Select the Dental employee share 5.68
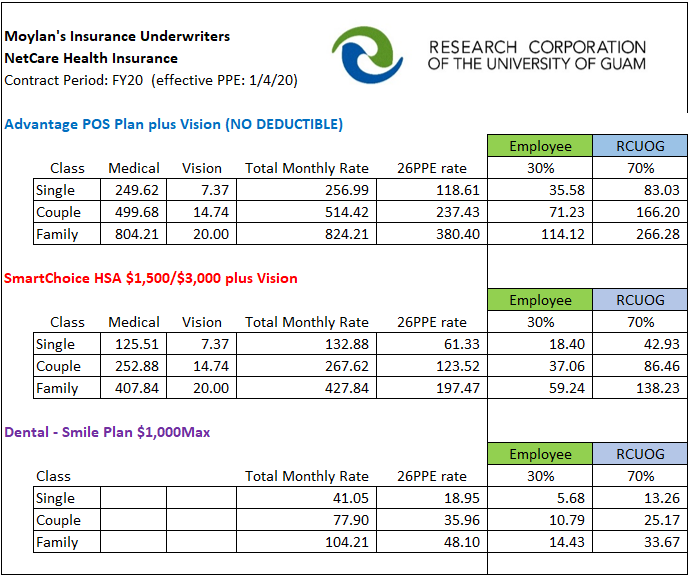The width and height of the screenshot is (688, 578). coord(540,498)
